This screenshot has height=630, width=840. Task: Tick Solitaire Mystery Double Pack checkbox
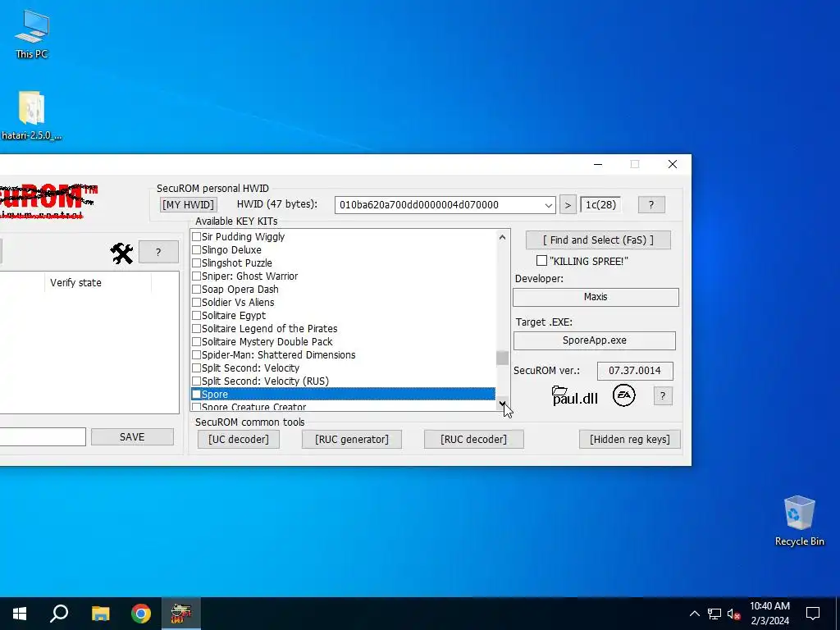[x=196, y=342]
